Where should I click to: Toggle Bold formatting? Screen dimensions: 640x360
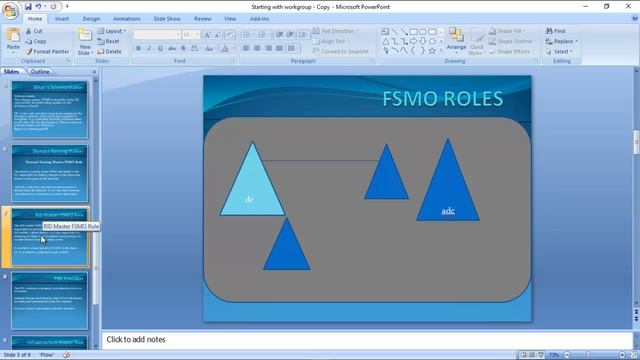coord(138,49)
